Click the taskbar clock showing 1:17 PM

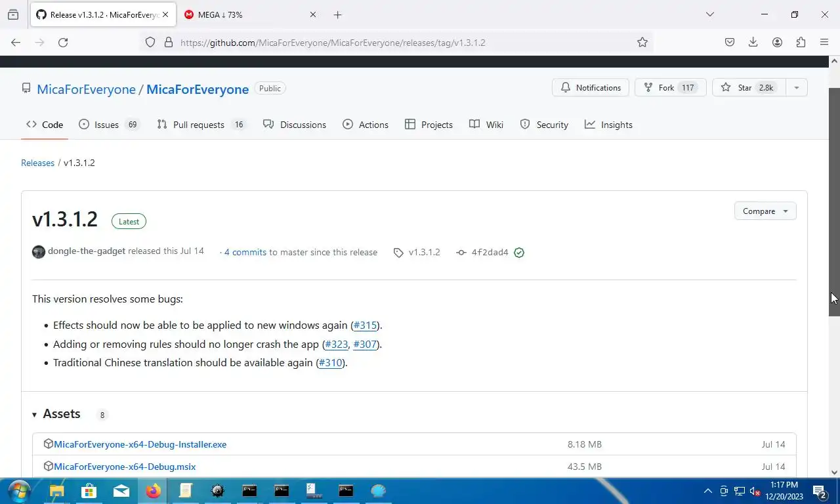pyautogui.click(x=785, y=491)
